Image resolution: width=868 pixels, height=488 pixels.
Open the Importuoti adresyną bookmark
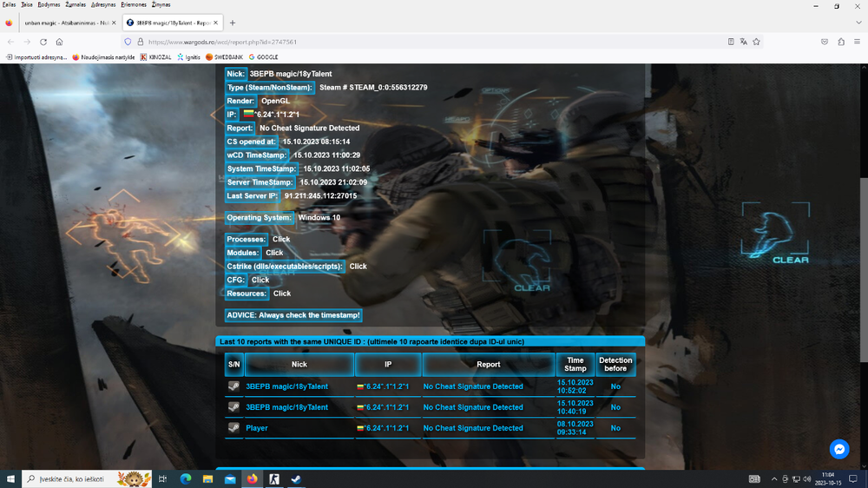[x=36, y=57]
